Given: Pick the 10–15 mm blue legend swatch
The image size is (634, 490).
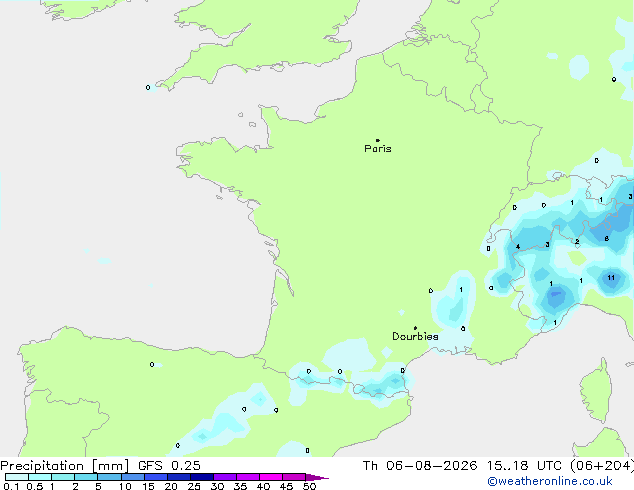Looking at the screenshot, I should pos(132,477).
